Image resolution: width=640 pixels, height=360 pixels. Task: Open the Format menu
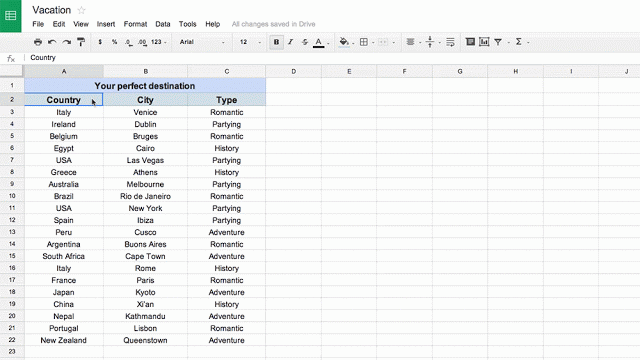pos(135,24)
